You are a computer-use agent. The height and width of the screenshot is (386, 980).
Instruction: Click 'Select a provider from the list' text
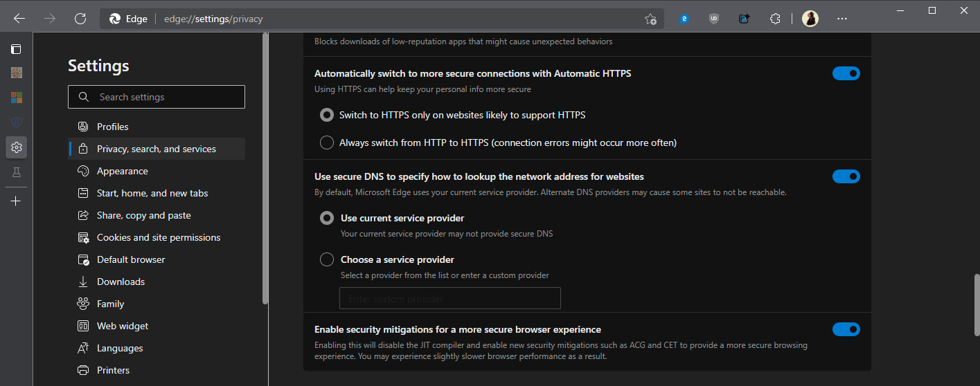point(445,275)
